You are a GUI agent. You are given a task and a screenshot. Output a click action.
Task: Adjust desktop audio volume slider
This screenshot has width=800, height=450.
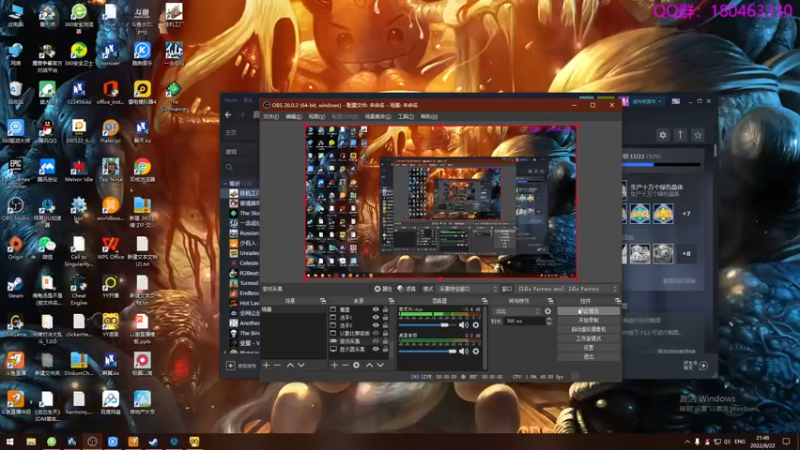click(427, 351)
